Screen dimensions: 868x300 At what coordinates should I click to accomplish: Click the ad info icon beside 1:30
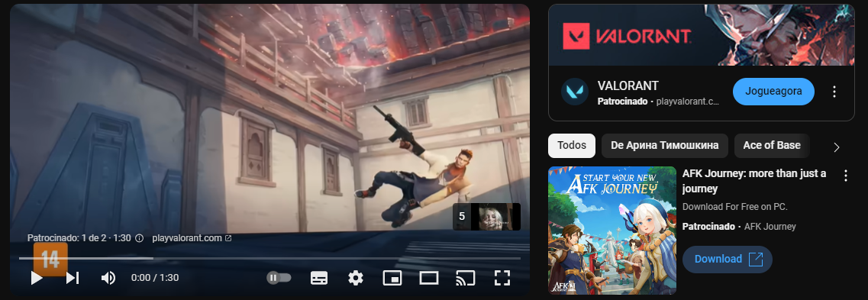click(x=140, y=238)
